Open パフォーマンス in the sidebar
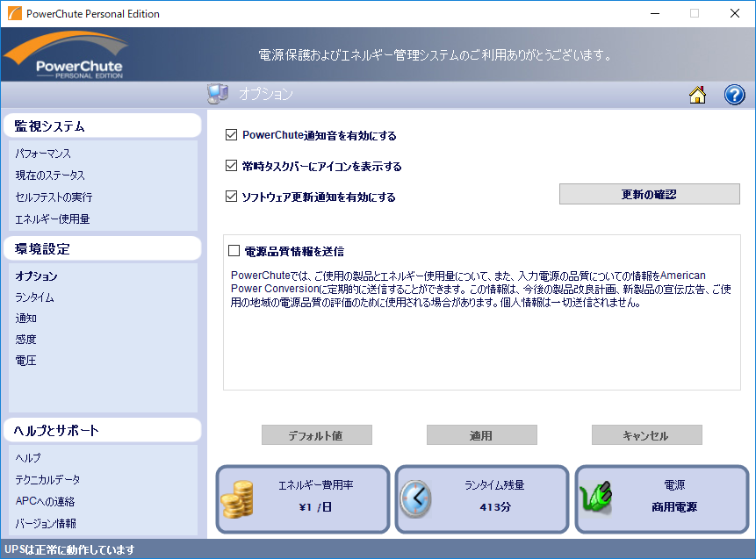Image resolution: width=756 pixels, height=559 pixels. tap(43, 154)
